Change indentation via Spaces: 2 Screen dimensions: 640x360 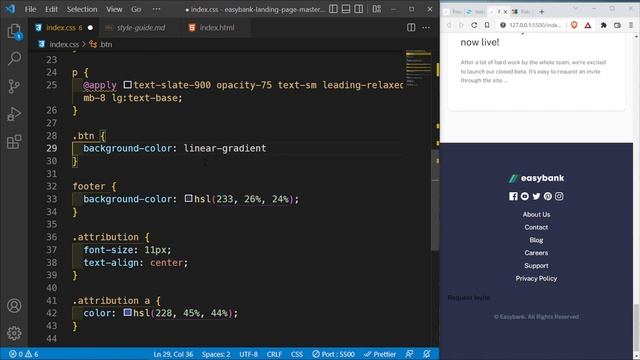tap(216, 354)
